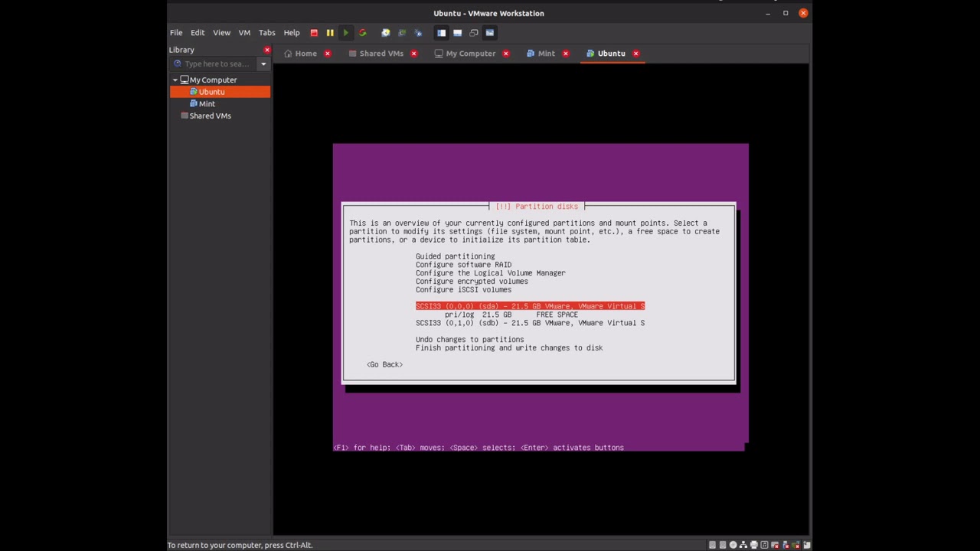980x551 pixels.
Task: Suspend the VM with yellow pause icon
Action: (330, 33)
